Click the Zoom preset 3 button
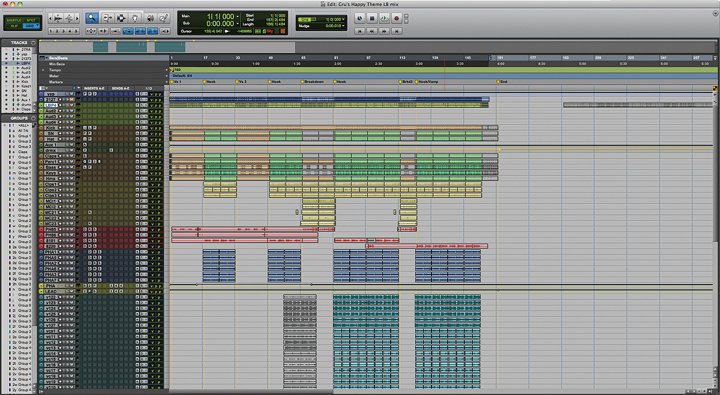Image resolution: width=720 pixels, height=395 pixels. pos(64,31)
